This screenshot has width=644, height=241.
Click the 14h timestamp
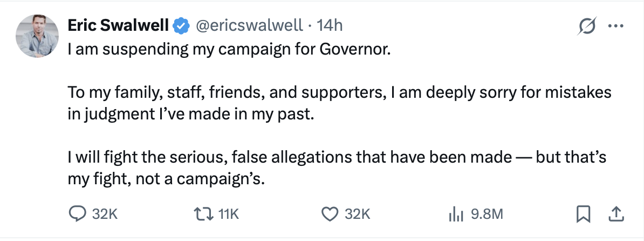330,25
